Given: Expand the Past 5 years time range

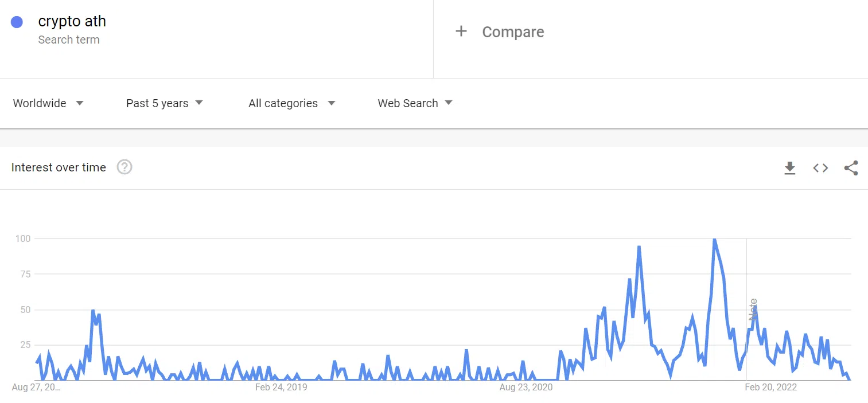Looking at the screenshot, I should (x=165, y=103).
